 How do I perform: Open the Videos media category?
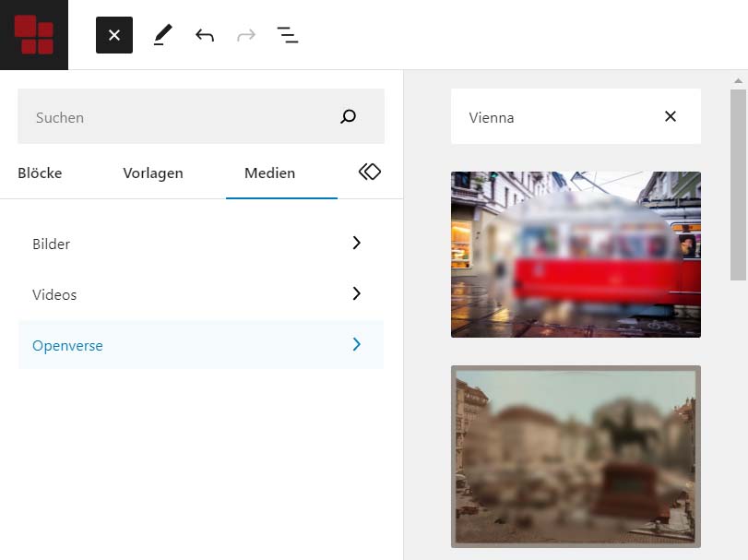click(x=201, y=294)
